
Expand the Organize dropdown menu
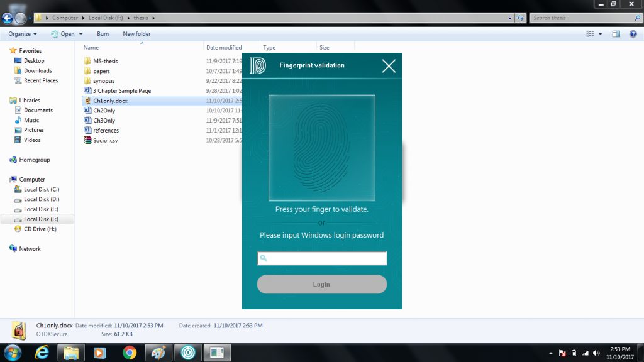[x=21, y=33]
